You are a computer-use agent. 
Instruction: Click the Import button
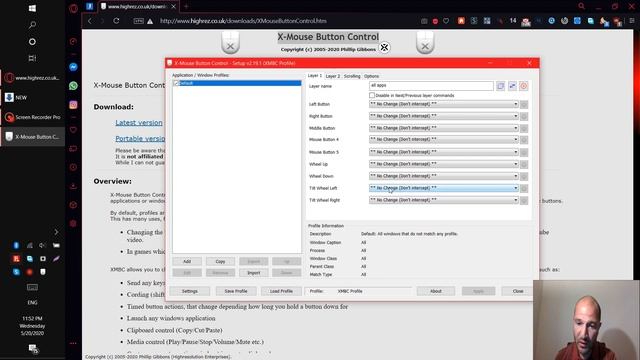[x=253, y=273]
